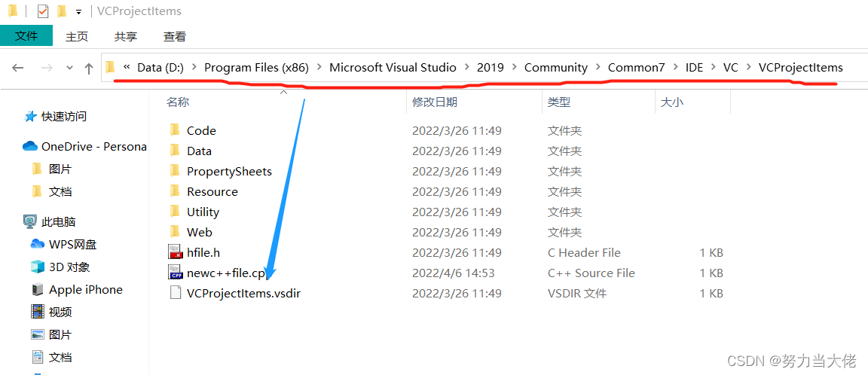Screen dimensions: 868x375
Task: Open OneDrive - Personal in navigation pane
Action: [93, 147]
